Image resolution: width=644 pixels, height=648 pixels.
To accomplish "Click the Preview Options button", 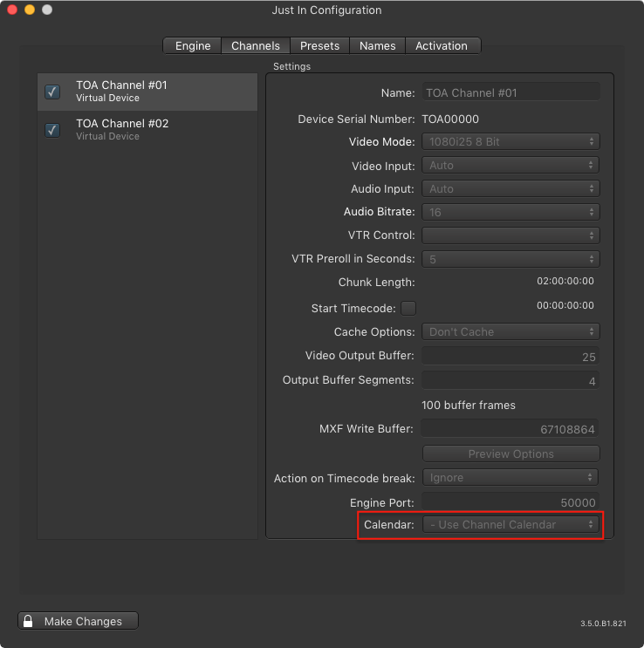I will (510, 454).
